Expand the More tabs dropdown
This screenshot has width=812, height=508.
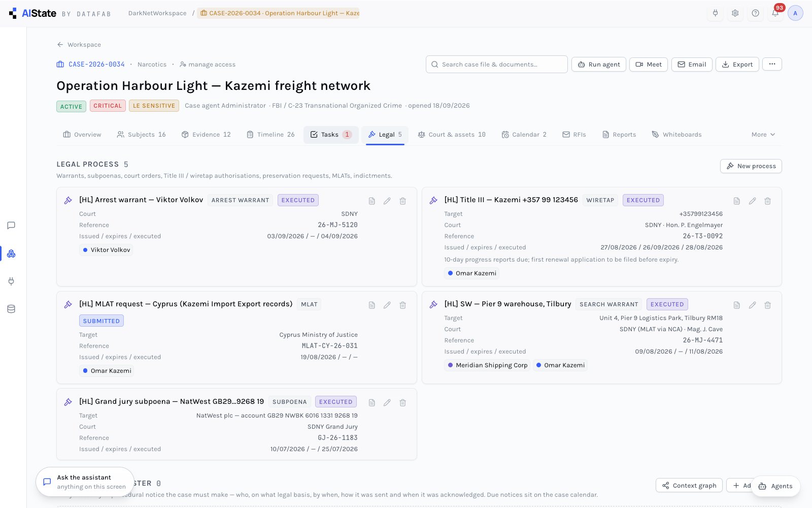coord(763,135)
